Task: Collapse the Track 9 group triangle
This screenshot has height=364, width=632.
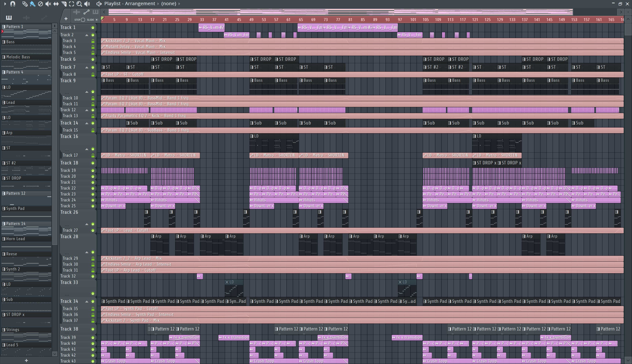Action: click(87, 92)
